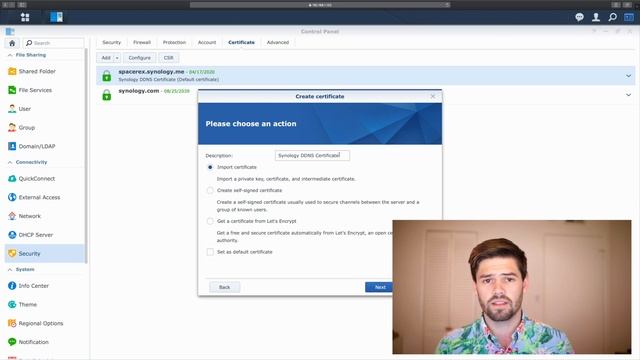The image size is (640, 360).
Task: Open the notifications chat bubble icon
Action: point(579,17)
